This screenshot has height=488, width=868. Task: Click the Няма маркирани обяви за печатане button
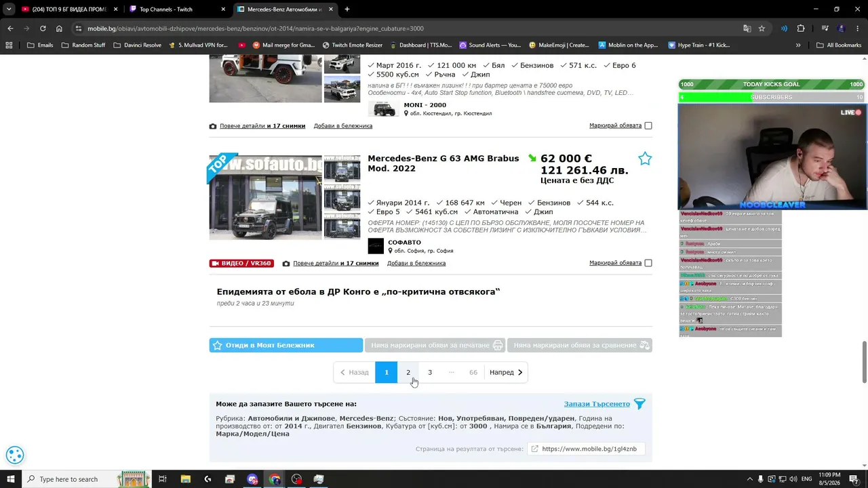[x=435, y=345]
